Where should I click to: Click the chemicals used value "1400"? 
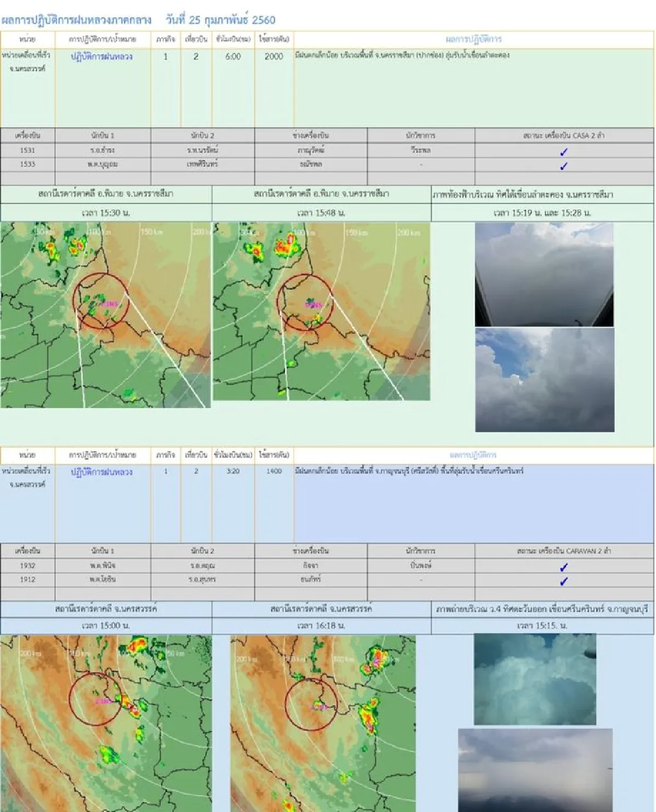[x=274, y=471]
